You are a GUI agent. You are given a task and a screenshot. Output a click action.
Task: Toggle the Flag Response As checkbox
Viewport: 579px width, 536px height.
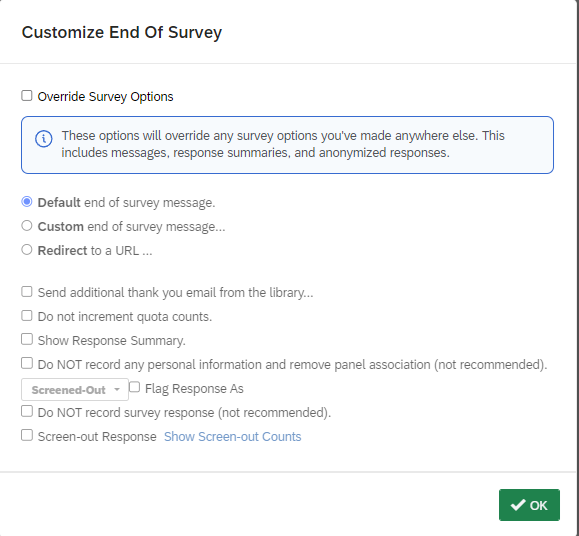(134, 387)
